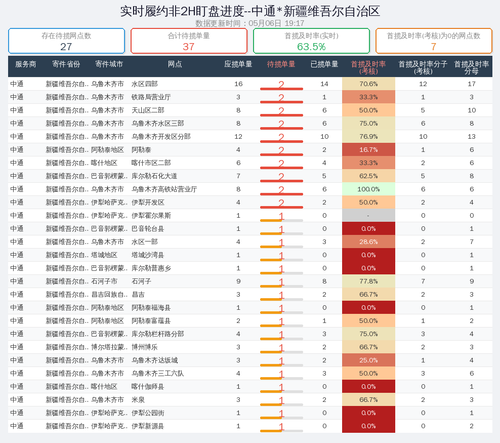
Task: Select the 乌鲁木齐开发区分部 station row
Action: point(250,137)
